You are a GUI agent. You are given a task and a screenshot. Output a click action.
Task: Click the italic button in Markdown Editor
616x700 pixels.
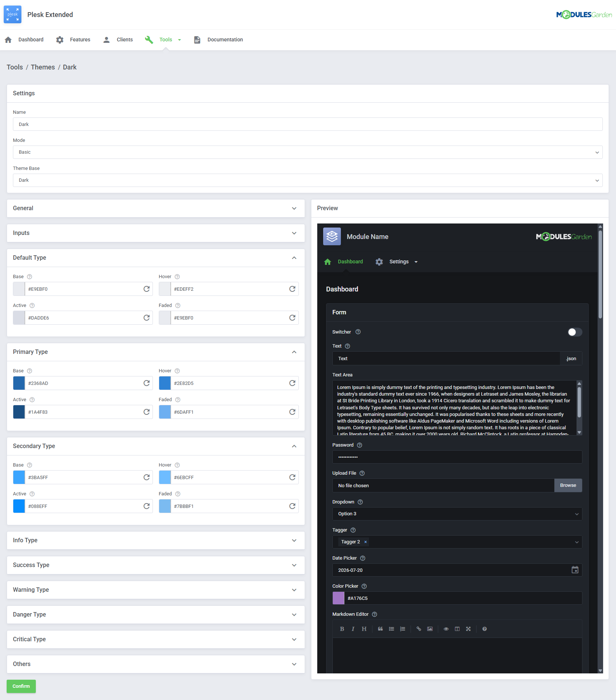353,629
